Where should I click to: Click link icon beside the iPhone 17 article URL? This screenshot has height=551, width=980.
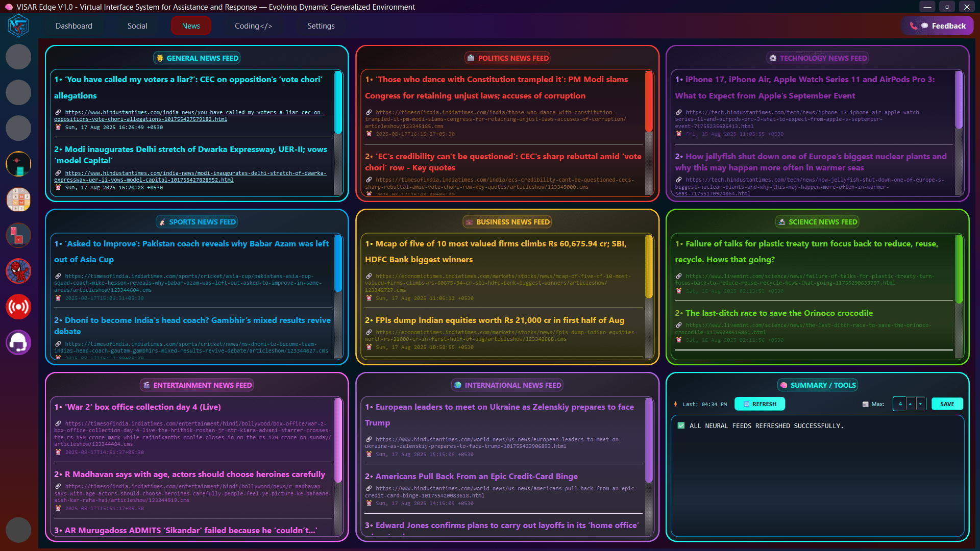[x=679, y=112]
